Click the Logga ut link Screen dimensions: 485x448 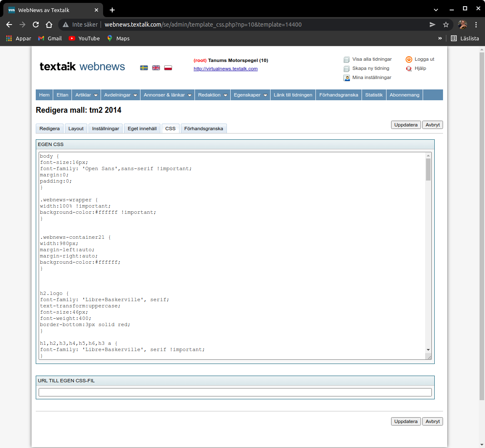(x=424, y=59)
